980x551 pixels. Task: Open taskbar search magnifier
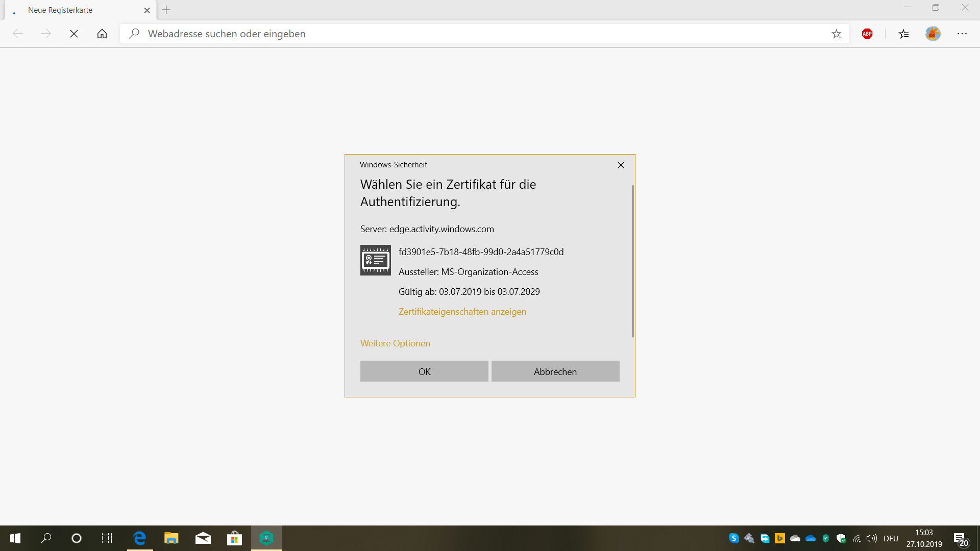(46, 538)
